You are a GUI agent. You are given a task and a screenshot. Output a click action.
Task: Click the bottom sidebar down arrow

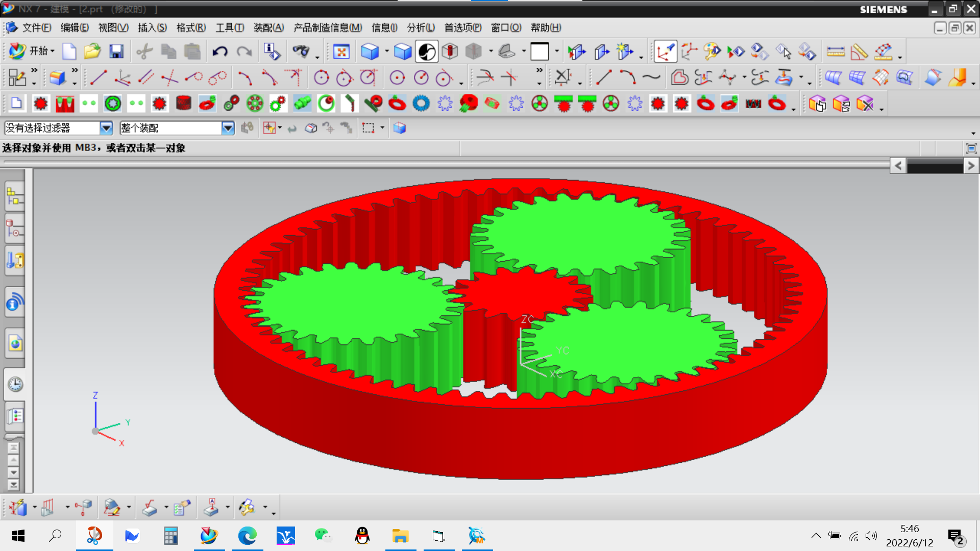coord(14,485)
